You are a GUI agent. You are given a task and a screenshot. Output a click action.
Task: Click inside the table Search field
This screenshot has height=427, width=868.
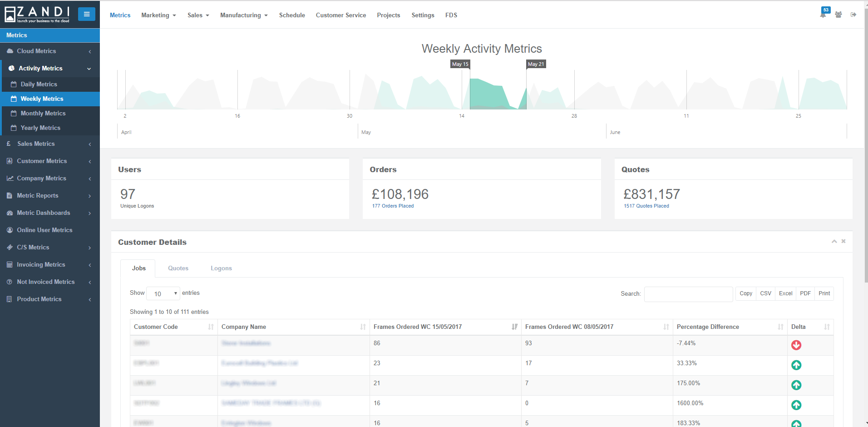pyautogui.click(x=688, y=294)
